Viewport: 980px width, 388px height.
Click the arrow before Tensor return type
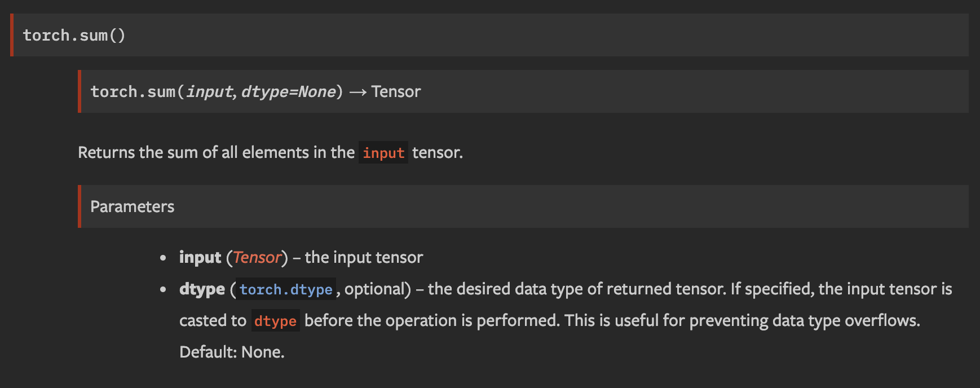[x=358, y=92]
